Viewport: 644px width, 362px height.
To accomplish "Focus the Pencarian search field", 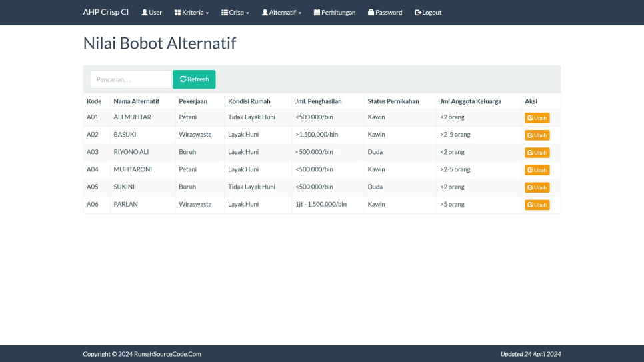I will [x=130, y=79].
